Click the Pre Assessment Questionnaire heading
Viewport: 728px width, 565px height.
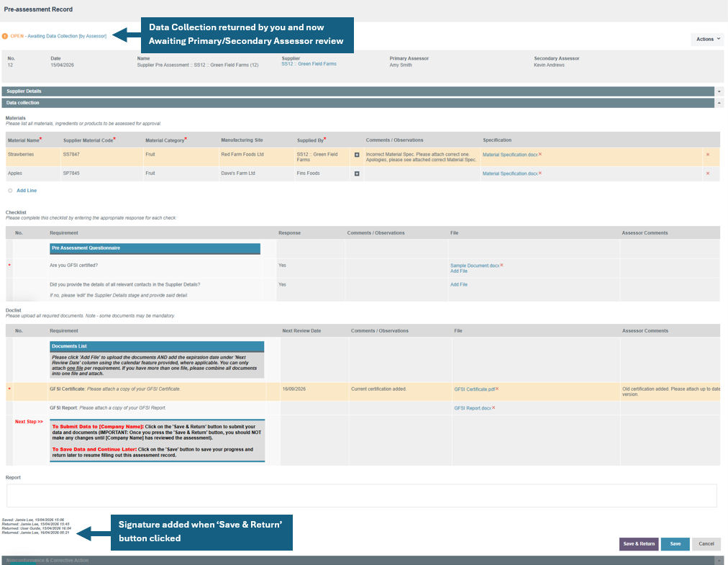point(155,248)
